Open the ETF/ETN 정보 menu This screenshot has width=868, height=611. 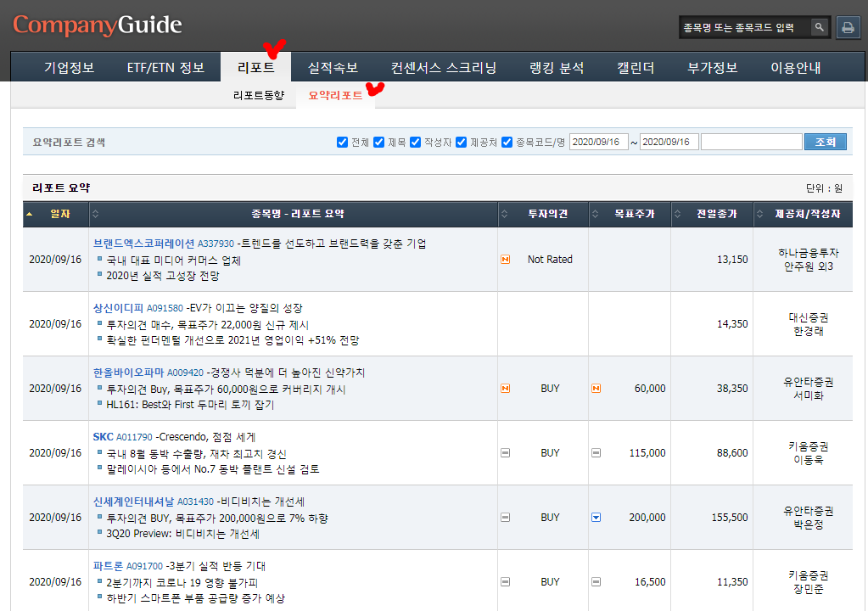tap(165, 68)
